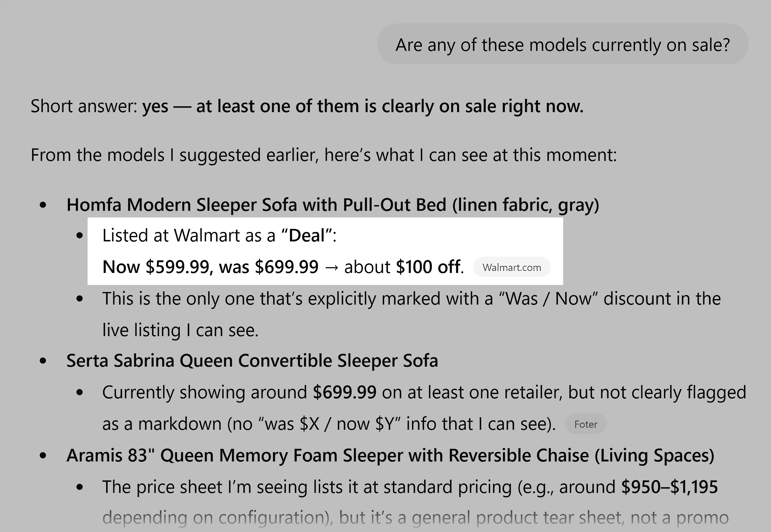Viewport: 771px width, 532px height.
Task: Click the "Now $599.99, was $699.99" price text
Action: click(210, 267)
